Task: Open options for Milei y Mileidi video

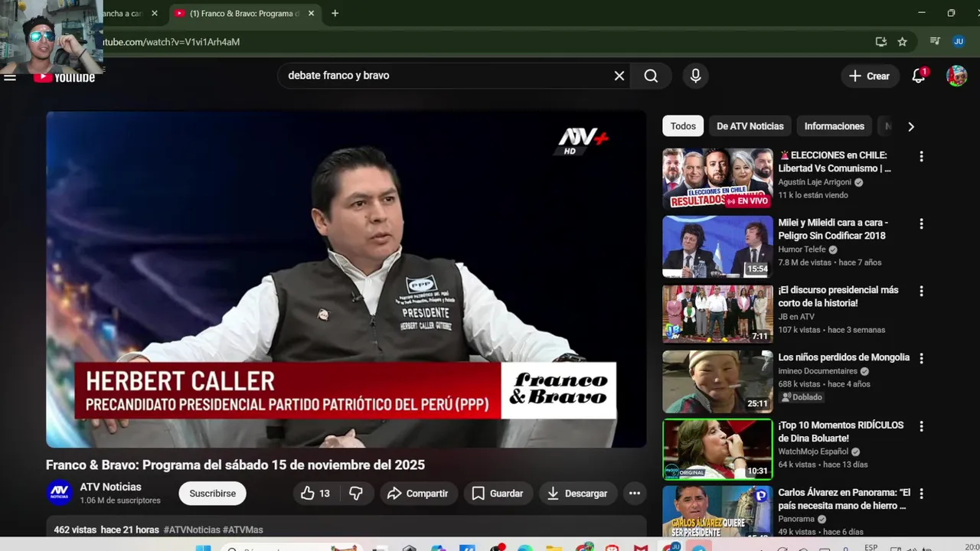Action: 921,223
